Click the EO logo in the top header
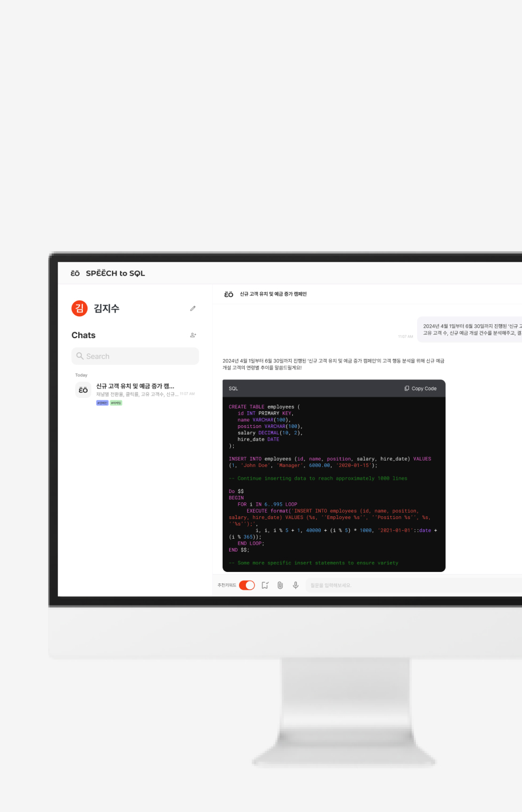522x812 pixels. point(75,273)
